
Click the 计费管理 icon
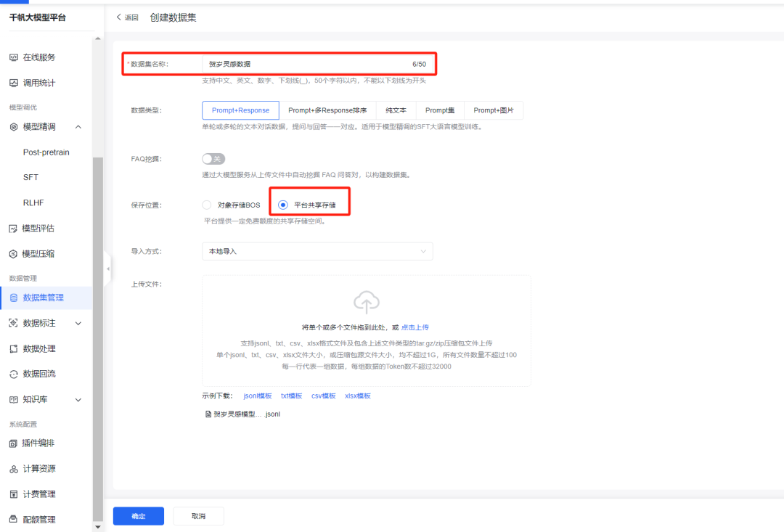(x=14, y=494)
